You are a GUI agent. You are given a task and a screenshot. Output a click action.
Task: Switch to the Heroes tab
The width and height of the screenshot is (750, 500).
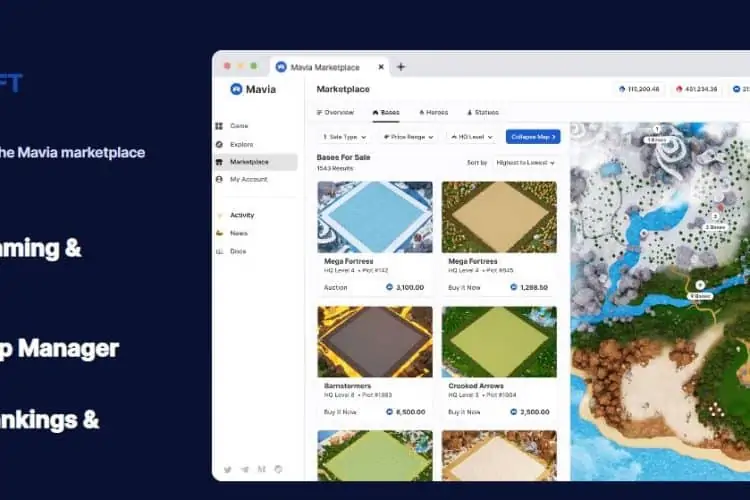434,112
